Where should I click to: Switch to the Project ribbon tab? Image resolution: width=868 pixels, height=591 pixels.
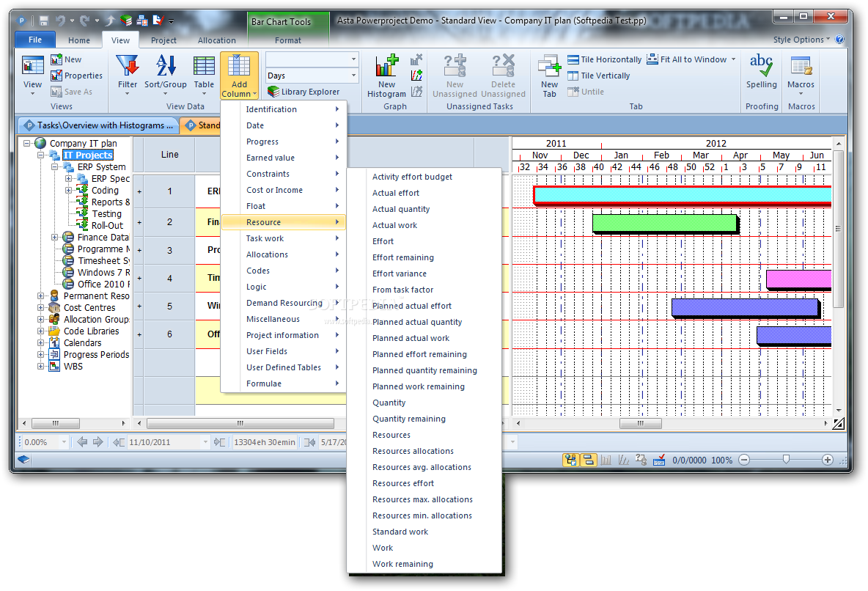tap(164, 40)
